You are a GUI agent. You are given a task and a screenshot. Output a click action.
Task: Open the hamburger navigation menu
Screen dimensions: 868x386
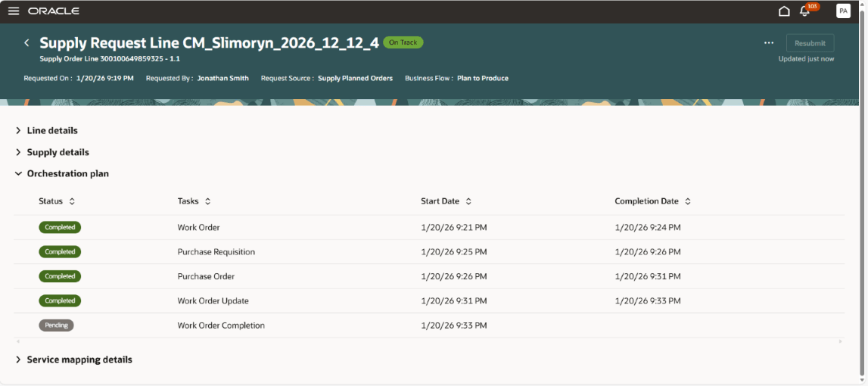14,11
